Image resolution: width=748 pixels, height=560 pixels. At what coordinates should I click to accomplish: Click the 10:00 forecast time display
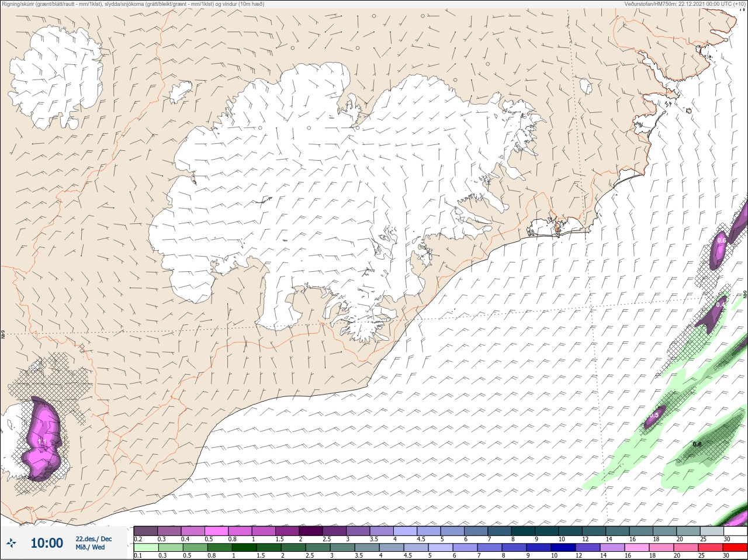[x=47, y=543]
